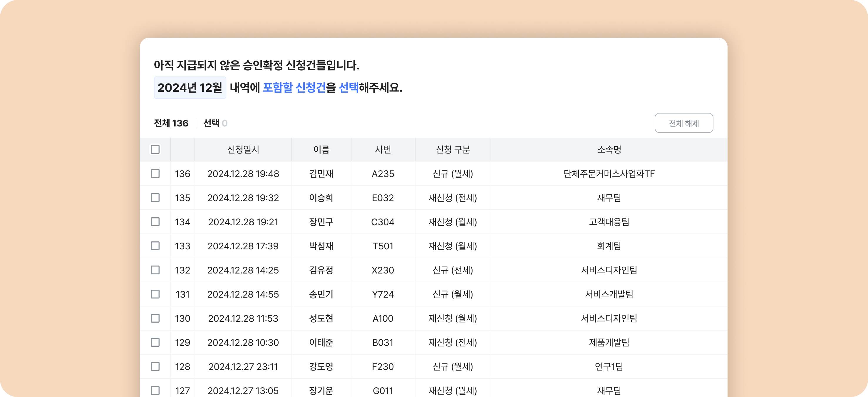
Task: Tick the checkbox for row 136 김민재
Action: tap(155, 174)
